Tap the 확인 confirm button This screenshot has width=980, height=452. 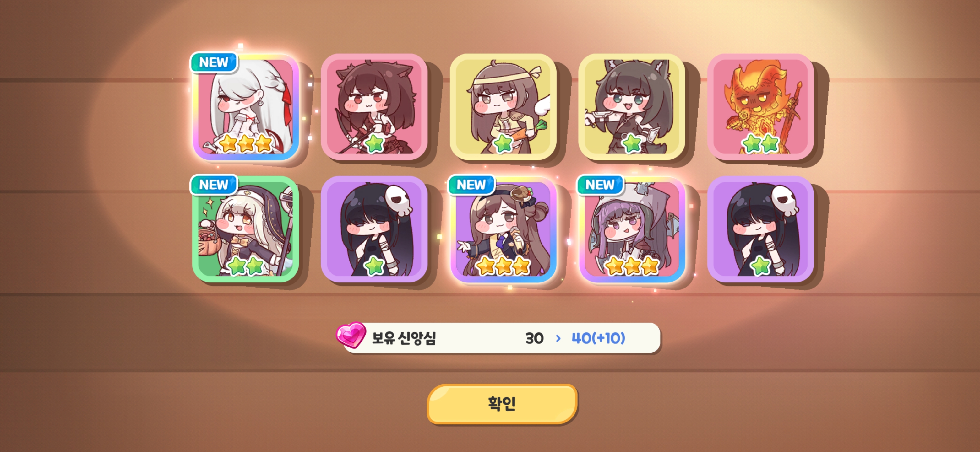pos(502,404)
